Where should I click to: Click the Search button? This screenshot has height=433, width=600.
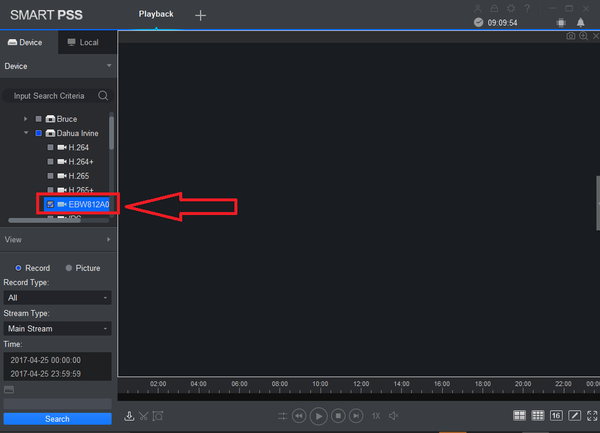point(57,419)
